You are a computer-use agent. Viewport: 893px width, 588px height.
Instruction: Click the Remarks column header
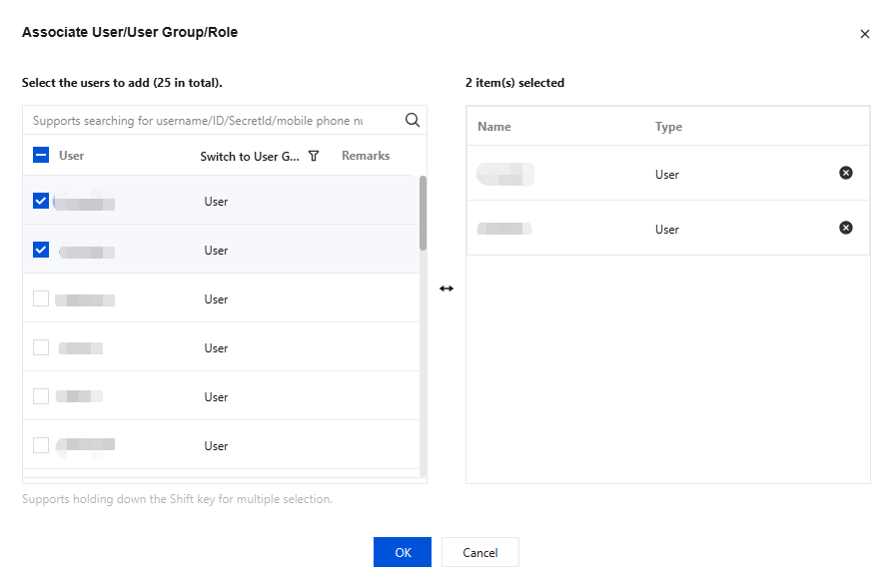pos(366,156)
